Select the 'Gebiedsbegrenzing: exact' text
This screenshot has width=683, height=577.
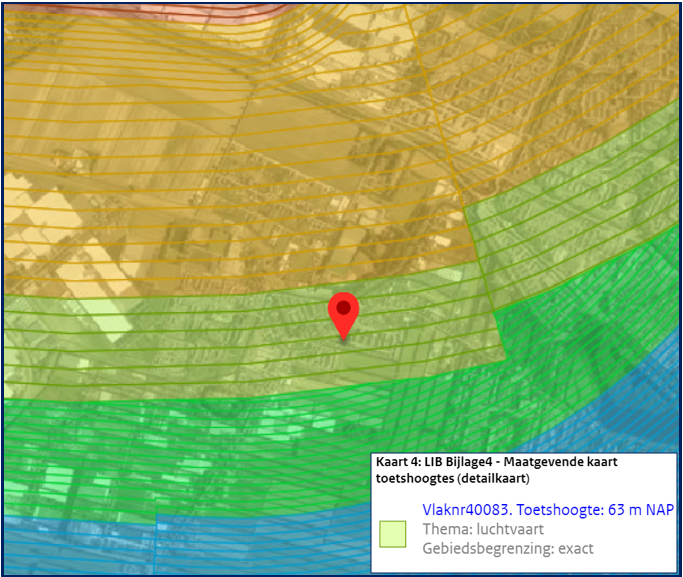tap(508, 548)
